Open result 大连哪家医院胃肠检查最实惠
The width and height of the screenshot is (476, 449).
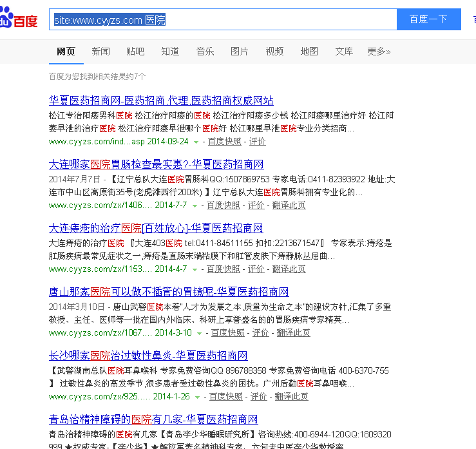pos(156,164)
